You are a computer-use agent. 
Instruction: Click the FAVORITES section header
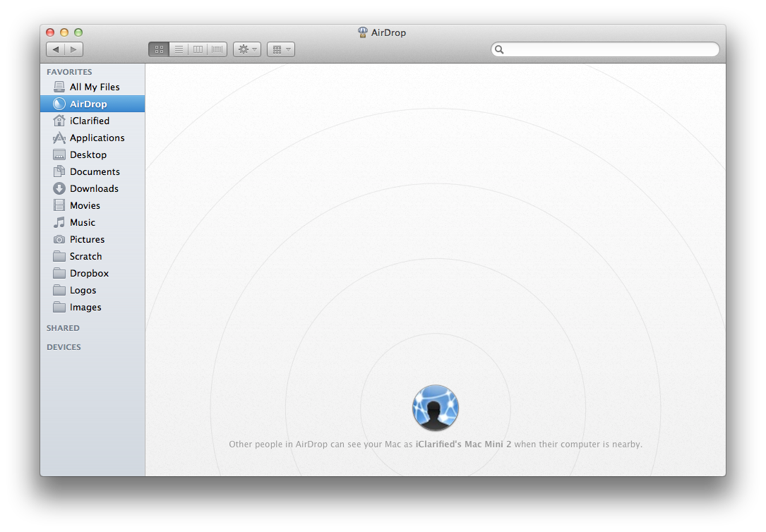click(69, 72)
